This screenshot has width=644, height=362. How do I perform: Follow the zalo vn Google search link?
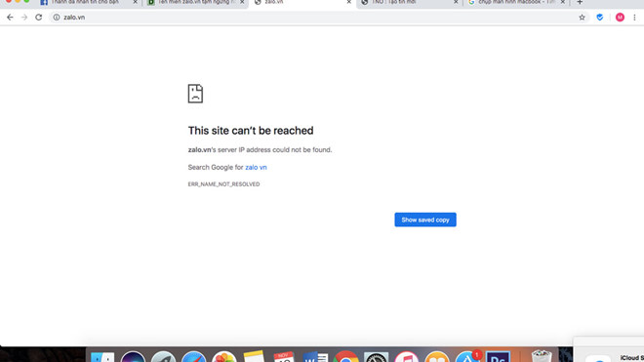256,167
